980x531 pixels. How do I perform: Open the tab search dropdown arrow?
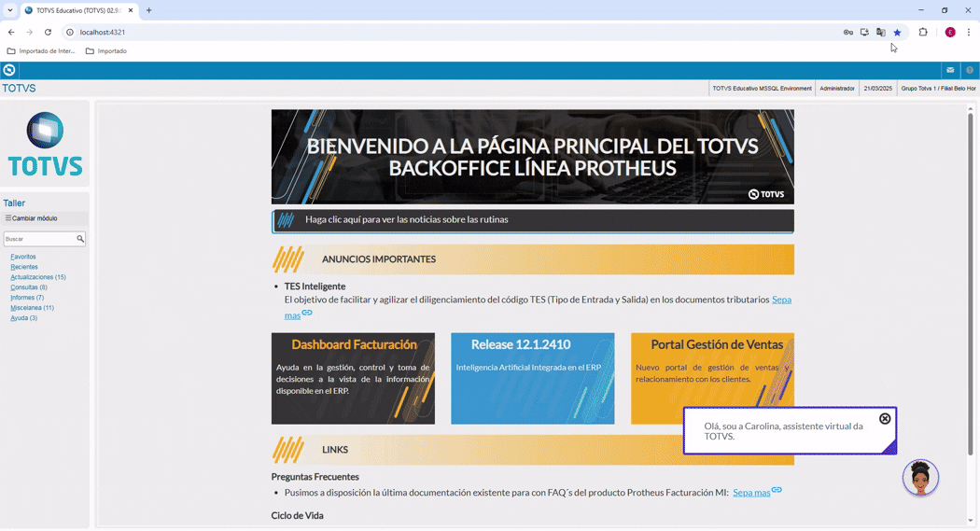pos(10,10)
